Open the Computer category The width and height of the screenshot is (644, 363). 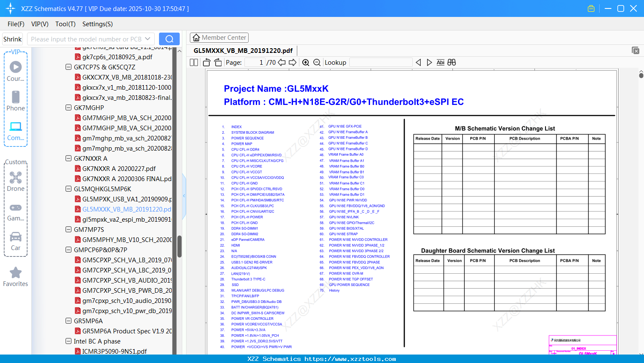[16, 131]
